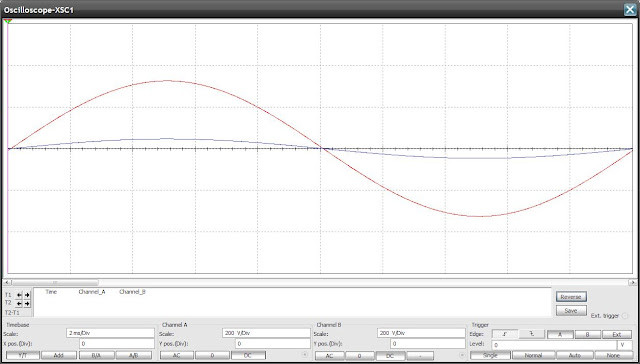Set trigger mode to Auto

point(575,355)
